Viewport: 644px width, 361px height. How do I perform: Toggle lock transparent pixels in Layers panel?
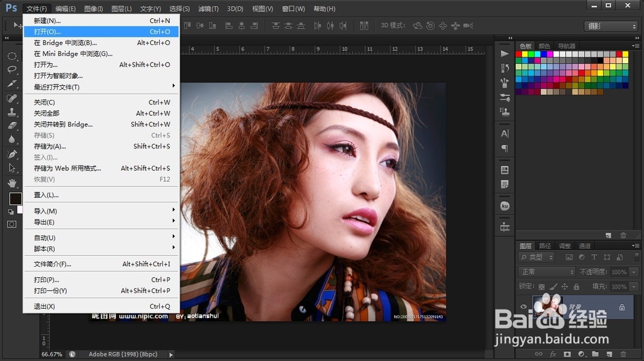(542, 287)
